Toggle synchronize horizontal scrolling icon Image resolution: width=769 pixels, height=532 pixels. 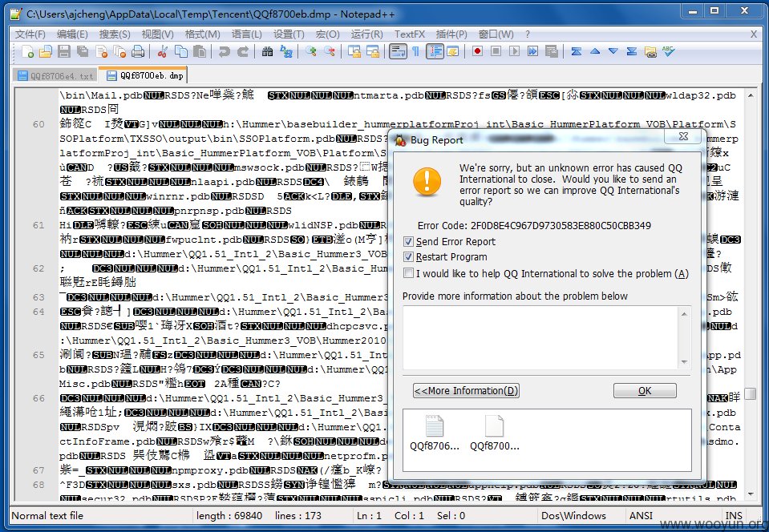click(x=372, y=51)
